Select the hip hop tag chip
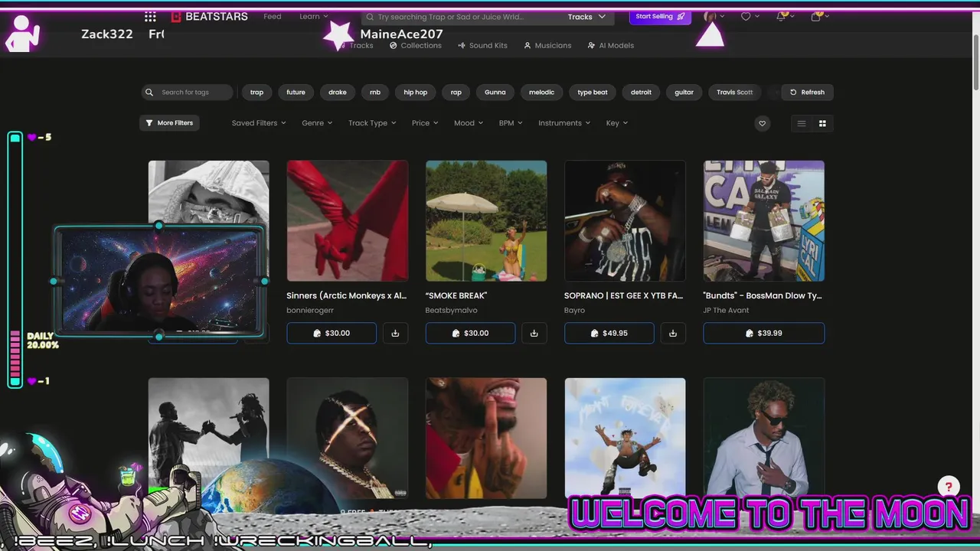The image size is (980, 551). coord(416,93)
